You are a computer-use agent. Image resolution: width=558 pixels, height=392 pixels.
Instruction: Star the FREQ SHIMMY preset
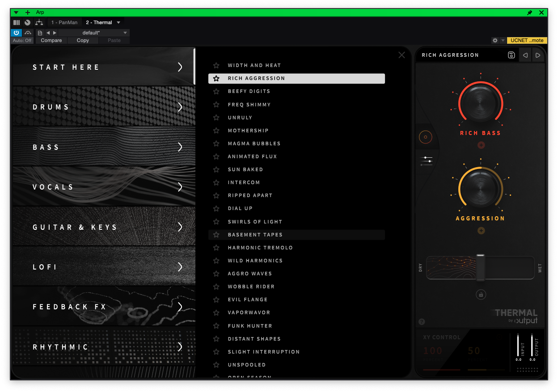point(216,105)
